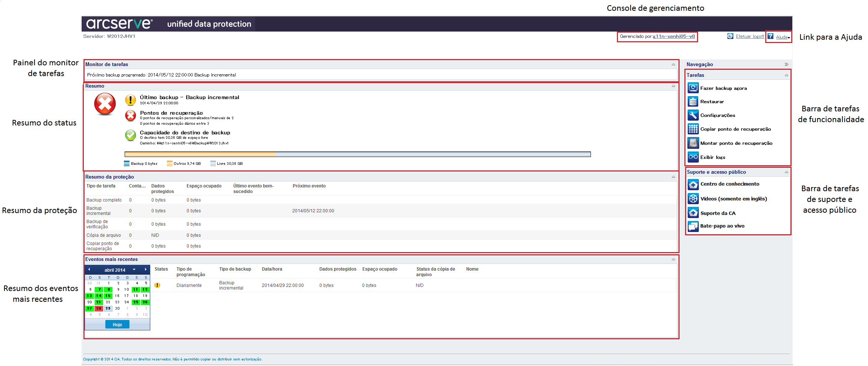Click the Backup de verificação row label
Viewport: 868px width, 366px height.
click(x=97, y=224)
